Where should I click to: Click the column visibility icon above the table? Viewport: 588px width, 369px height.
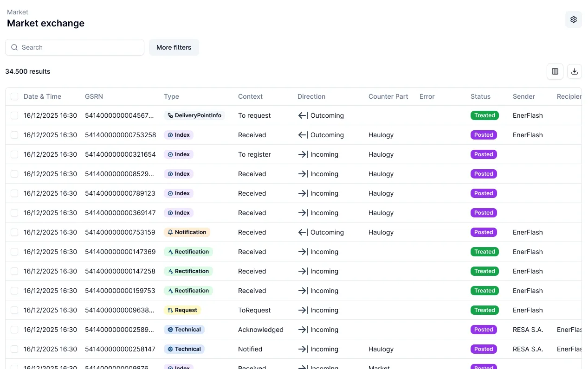555,71
